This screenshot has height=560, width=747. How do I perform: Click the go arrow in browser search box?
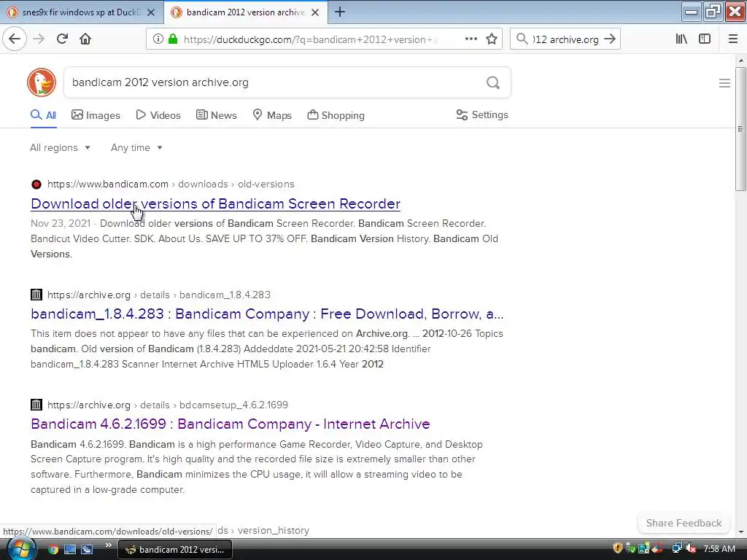coord(610,39)
